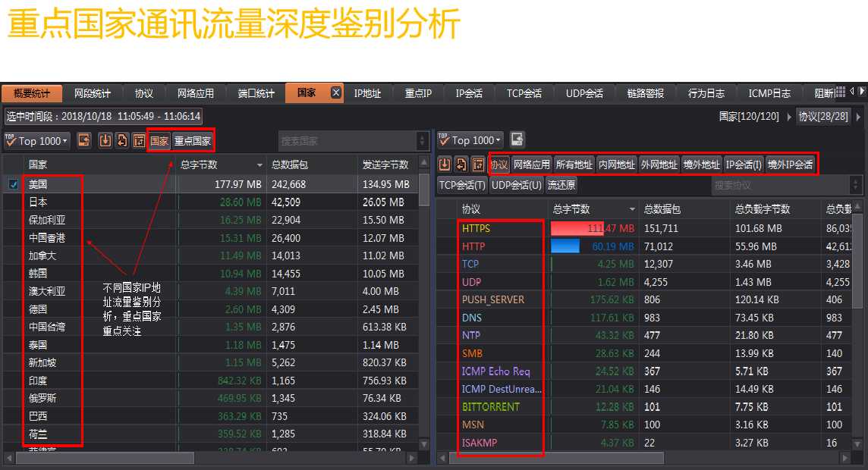Screen dimensions: 868x470
Task: Close the 国家 tab with its X
Action: 335,92
